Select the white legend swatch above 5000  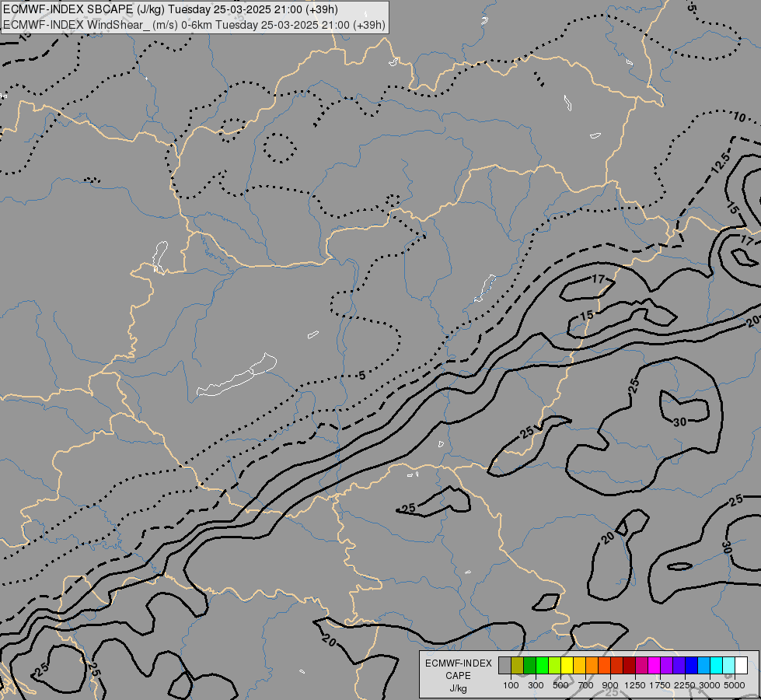click(741, 665)
